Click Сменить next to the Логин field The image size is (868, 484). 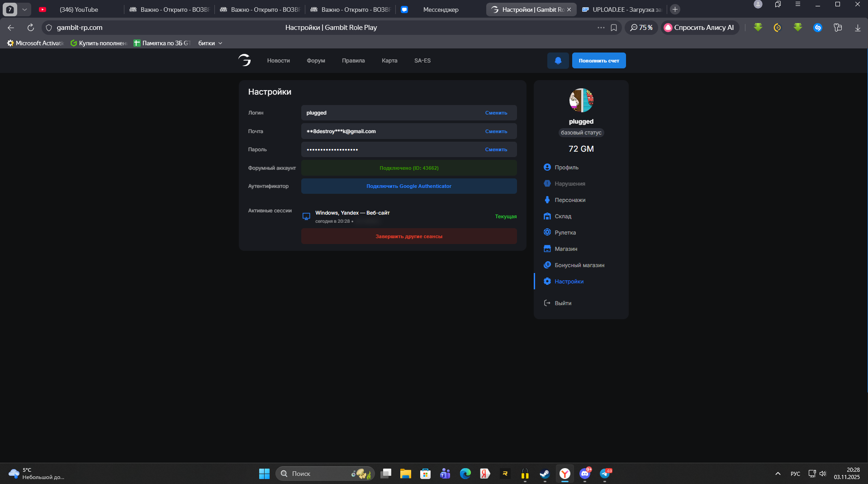click(496, 113)
